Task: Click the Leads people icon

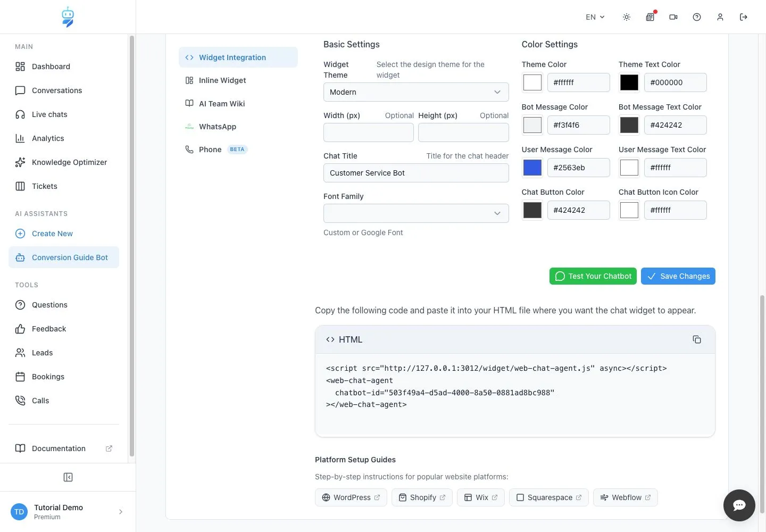Action: 20,353
